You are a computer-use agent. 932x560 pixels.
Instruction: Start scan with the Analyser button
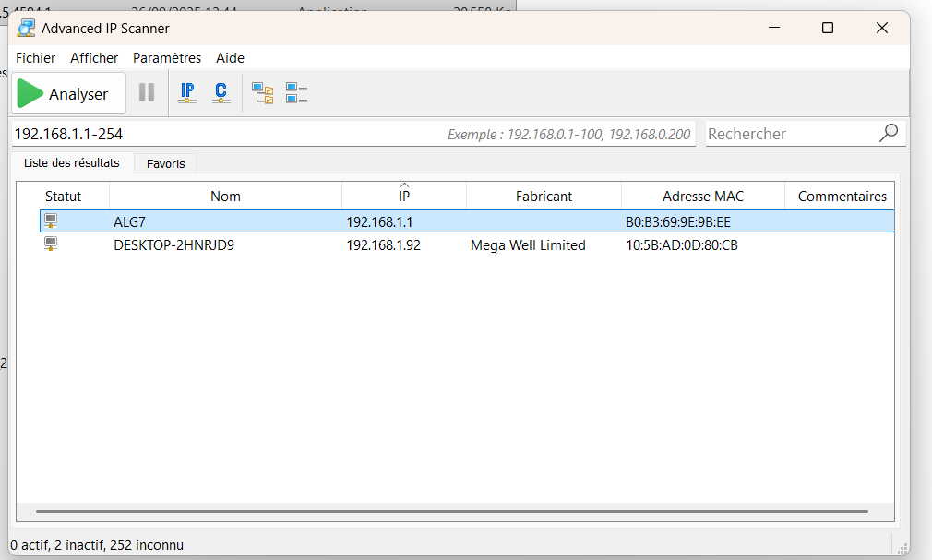[x=68, y=94]
